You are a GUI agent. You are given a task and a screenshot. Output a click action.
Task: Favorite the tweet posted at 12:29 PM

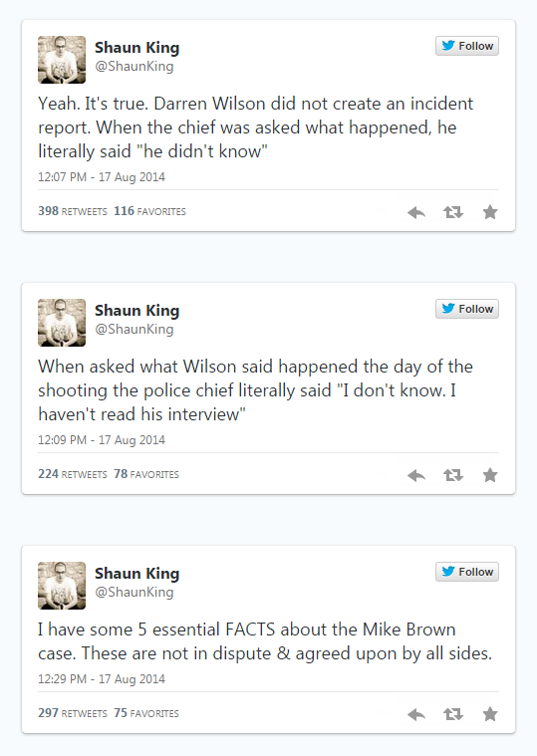pos(490,713)
